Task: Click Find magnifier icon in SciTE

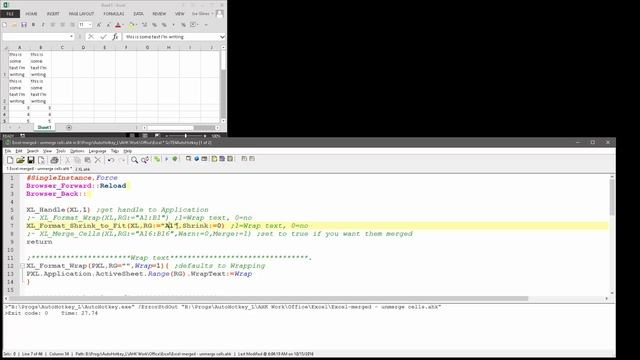Action: click(x=134, y=160)
